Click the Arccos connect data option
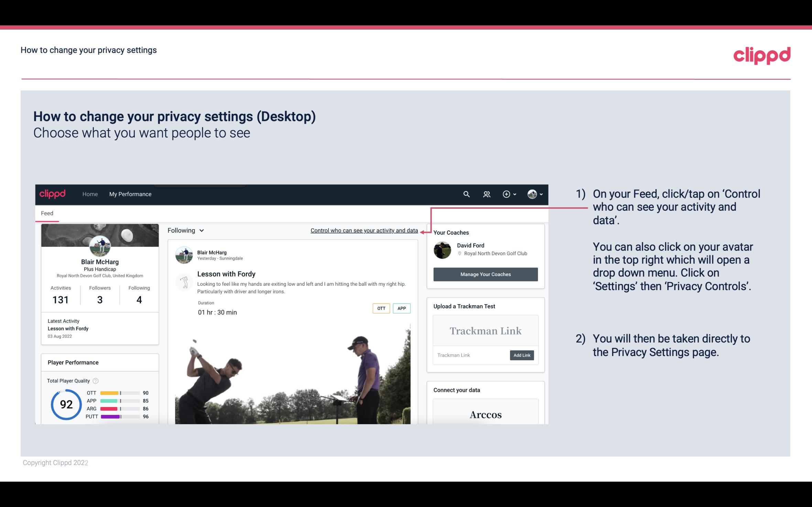This screenshot has height=507, width=812. tap(485, 414)
